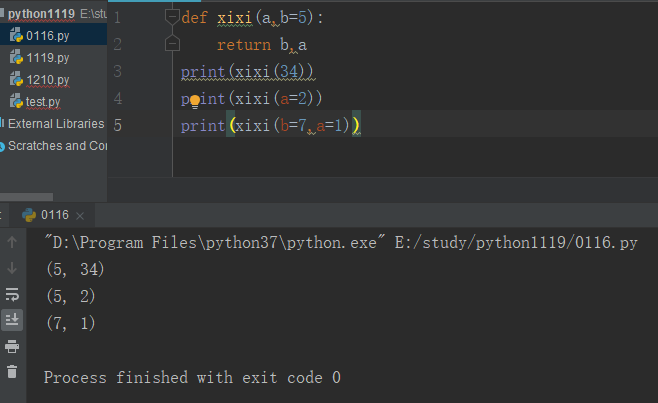
Task: Click the yellow intention lightbulb on line 4
Action: click(x=195, y=101)
